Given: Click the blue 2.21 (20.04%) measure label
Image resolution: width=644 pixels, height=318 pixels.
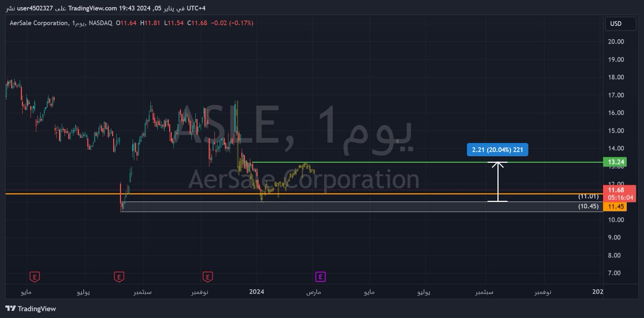Looking at the screenshot, I should [497, 150].
